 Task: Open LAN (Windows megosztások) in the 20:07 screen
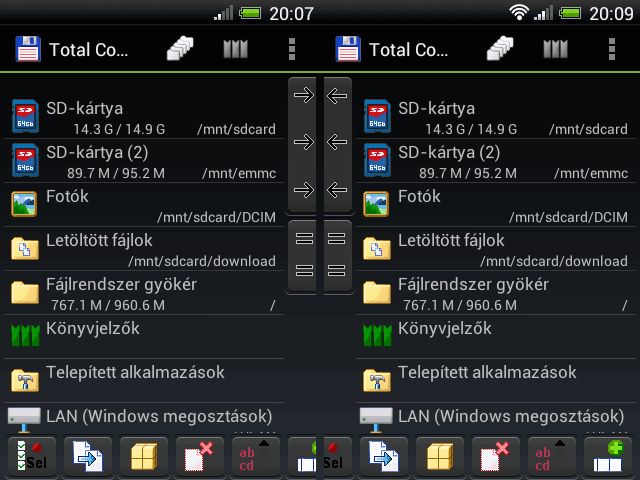coord(144,419)
